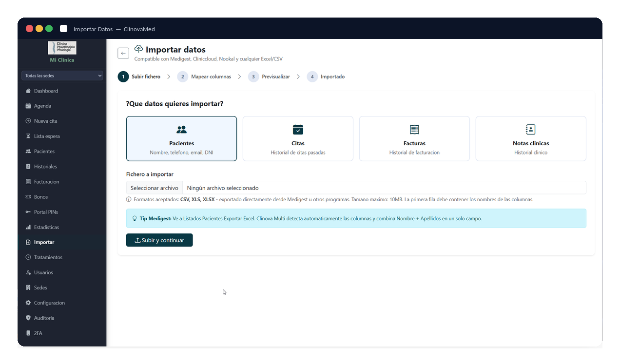The width and height of the screenshot is (620, 364).
Task: Click the Configuracion label in sidebar
Action: pyautogui.click(x=49, y=303)
